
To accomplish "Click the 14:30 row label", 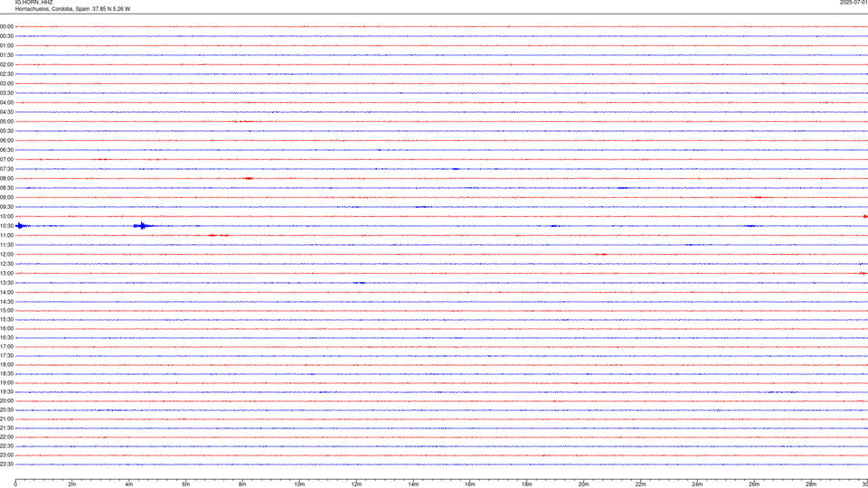I will 6,302.
